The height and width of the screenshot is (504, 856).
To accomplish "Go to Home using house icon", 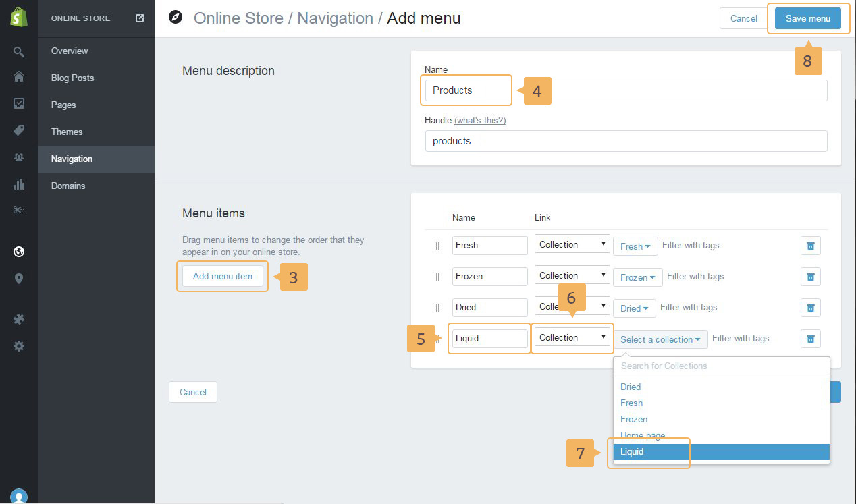I will (19, 77).
